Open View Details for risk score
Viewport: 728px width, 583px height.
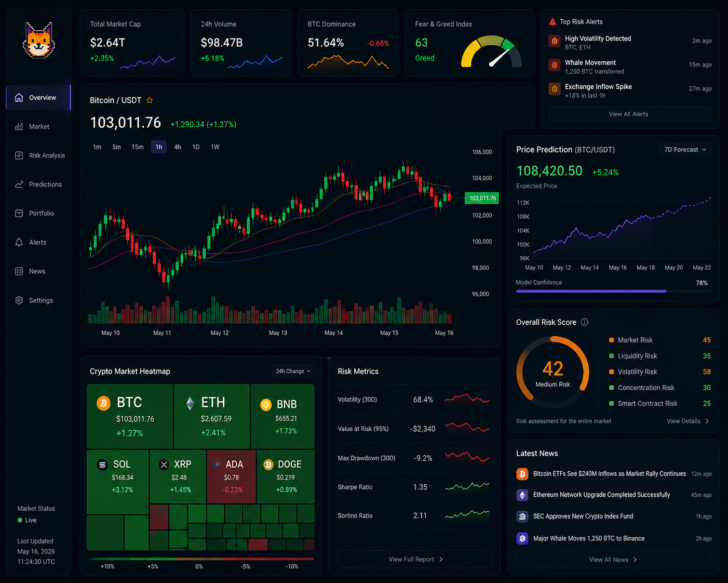688,421
